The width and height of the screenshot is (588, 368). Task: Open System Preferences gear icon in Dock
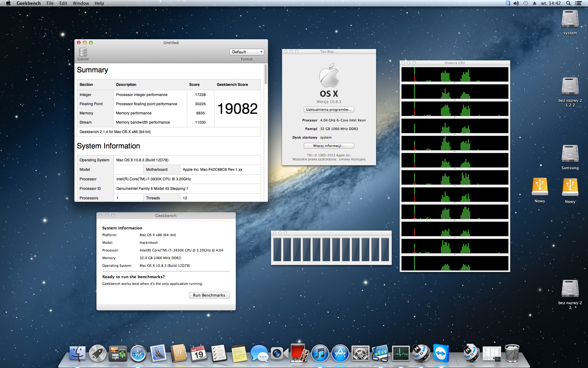tap(360, 353)
